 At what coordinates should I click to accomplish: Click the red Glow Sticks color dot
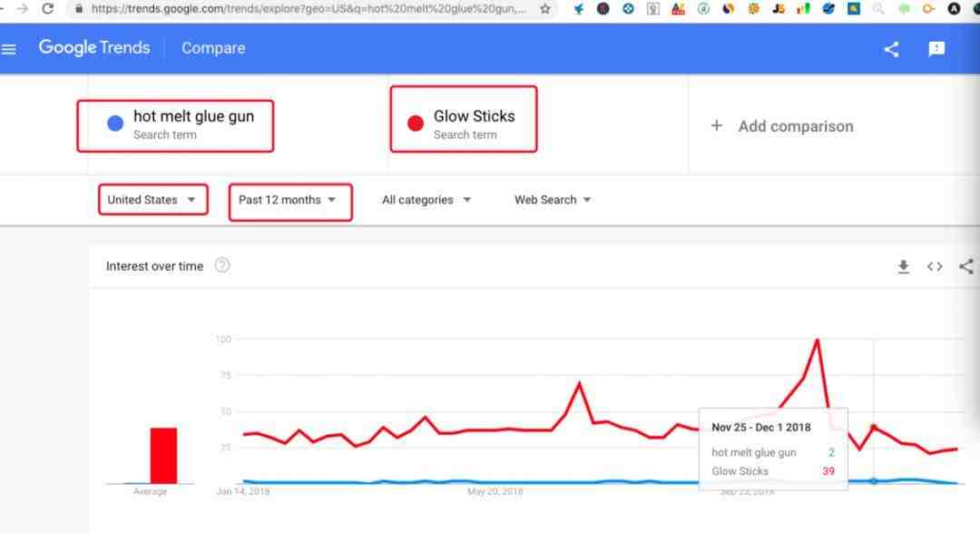point(416,123)
